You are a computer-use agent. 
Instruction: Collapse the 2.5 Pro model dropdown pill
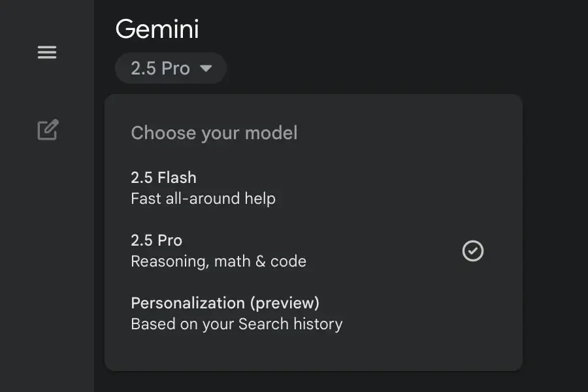coord(171,68)
